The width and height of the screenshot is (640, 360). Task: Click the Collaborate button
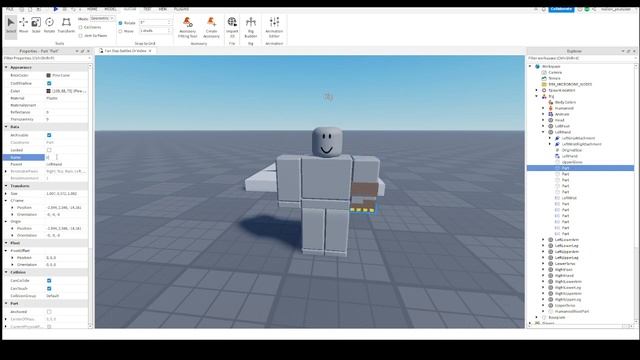pos(561,9)
